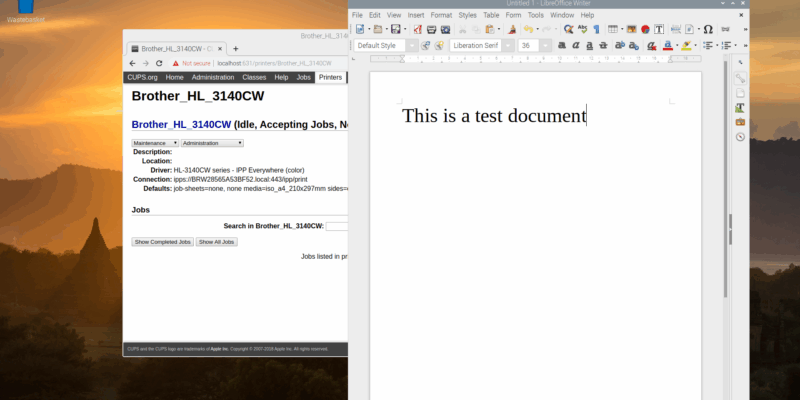Follow the Brother_HL_3140CW printer link
800x400 pixels.
[181, 125]
